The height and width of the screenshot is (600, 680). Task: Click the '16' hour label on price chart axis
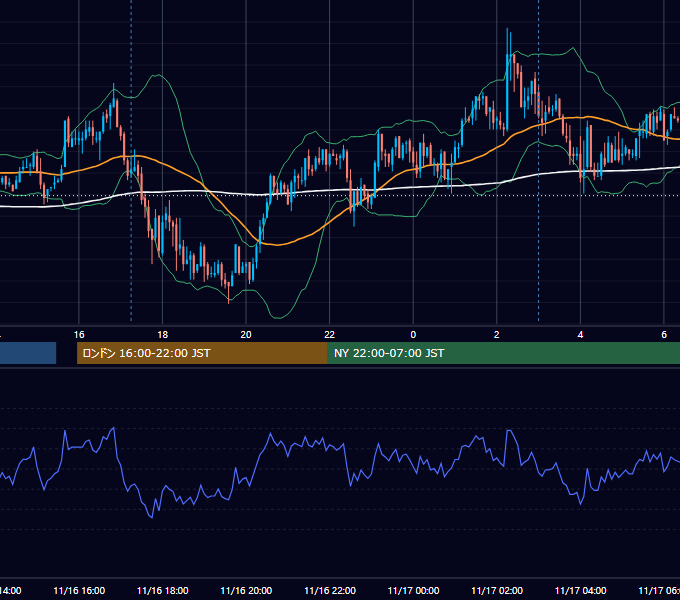79,335
